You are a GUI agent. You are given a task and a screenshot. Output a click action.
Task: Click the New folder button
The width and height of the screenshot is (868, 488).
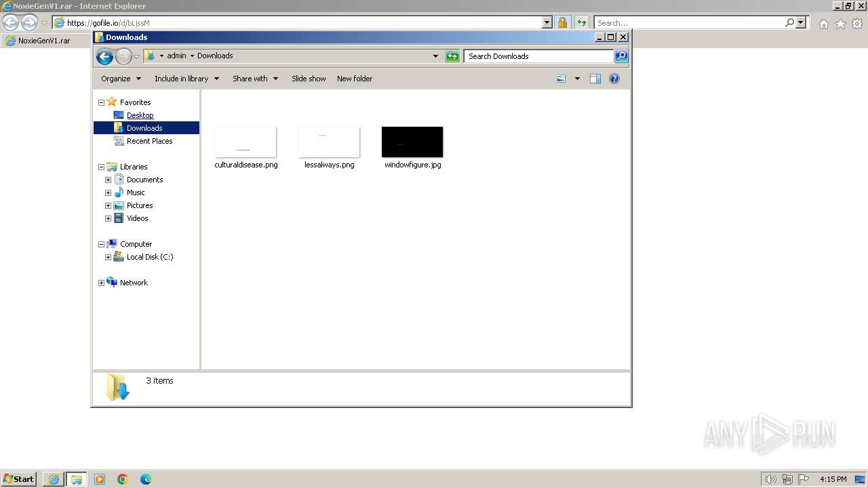(355, 79)
